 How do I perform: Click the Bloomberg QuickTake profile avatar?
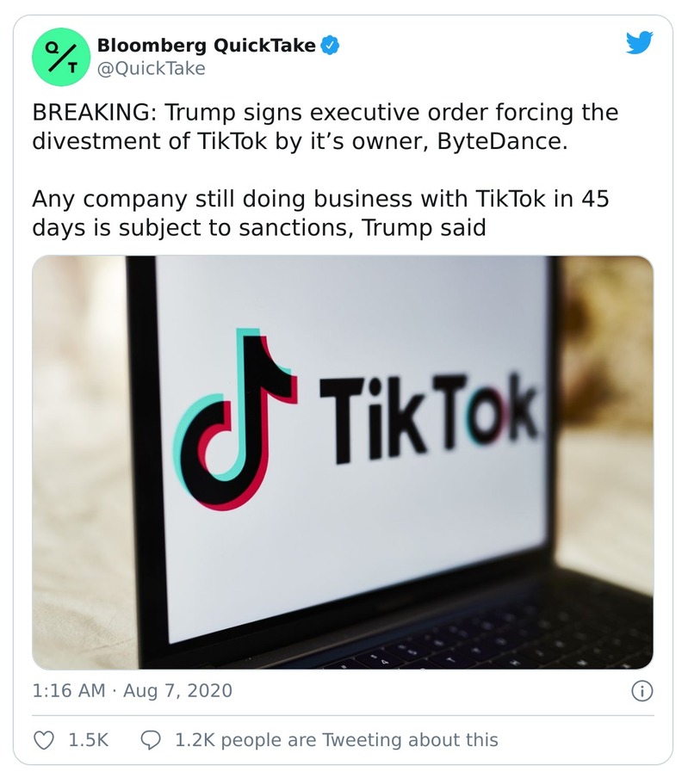point(61,57)
